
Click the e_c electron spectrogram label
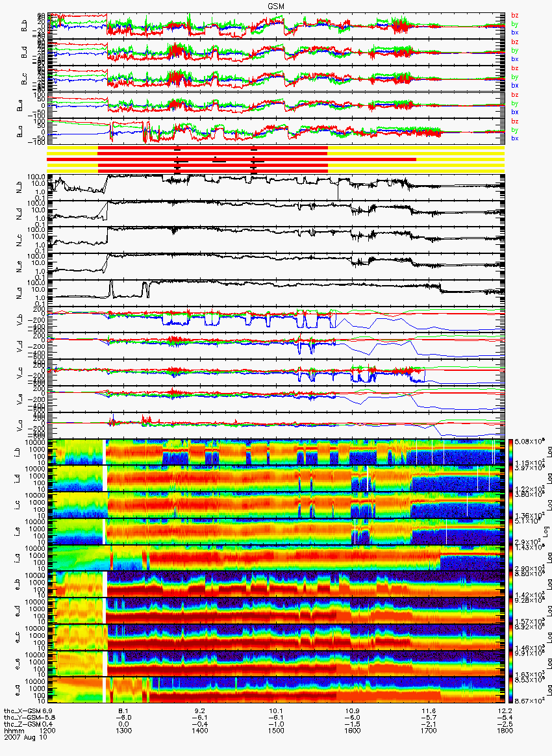click(17, 637)
